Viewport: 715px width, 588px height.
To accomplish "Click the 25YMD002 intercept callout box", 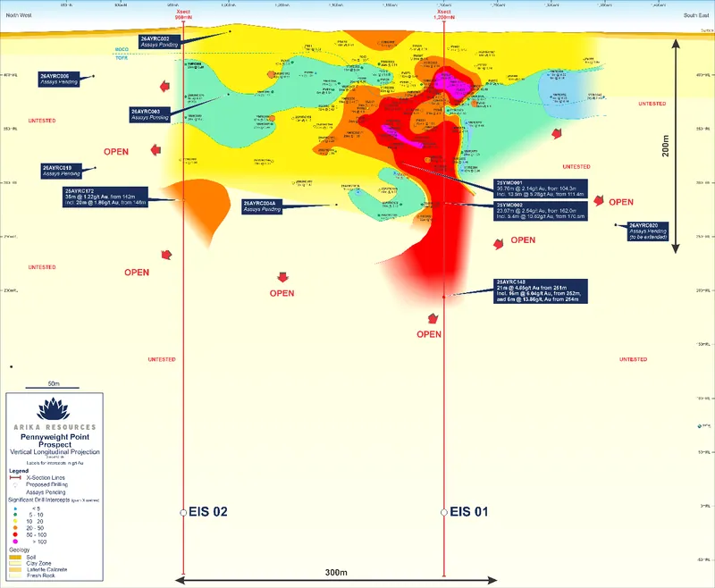I will point(541,211).
